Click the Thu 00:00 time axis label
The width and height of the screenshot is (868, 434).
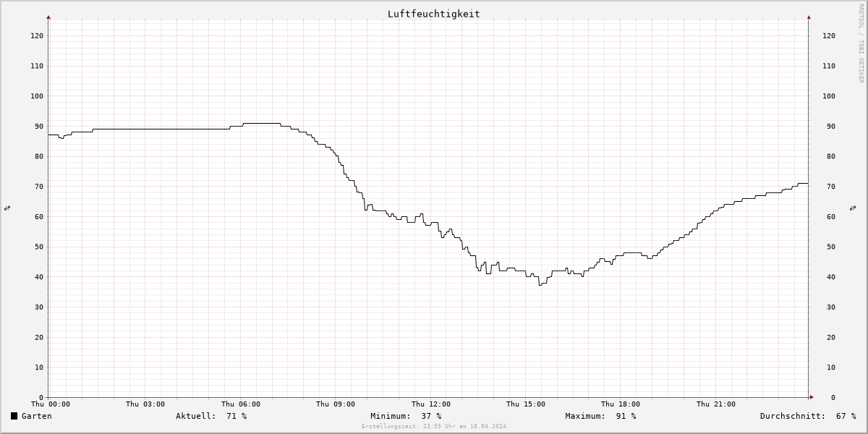tap(51, 404)
